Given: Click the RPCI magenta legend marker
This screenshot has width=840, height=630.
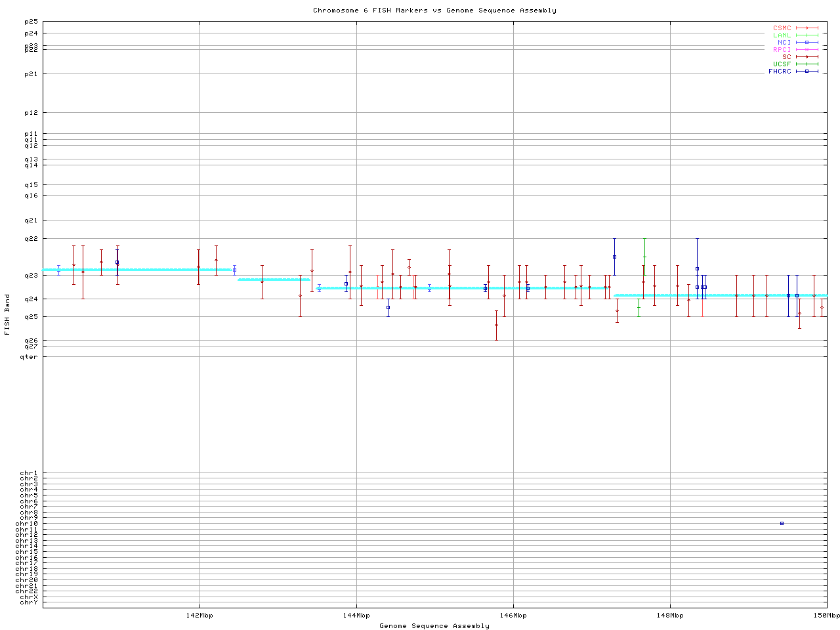Looking at the screenshot, I should coord(807,50).
